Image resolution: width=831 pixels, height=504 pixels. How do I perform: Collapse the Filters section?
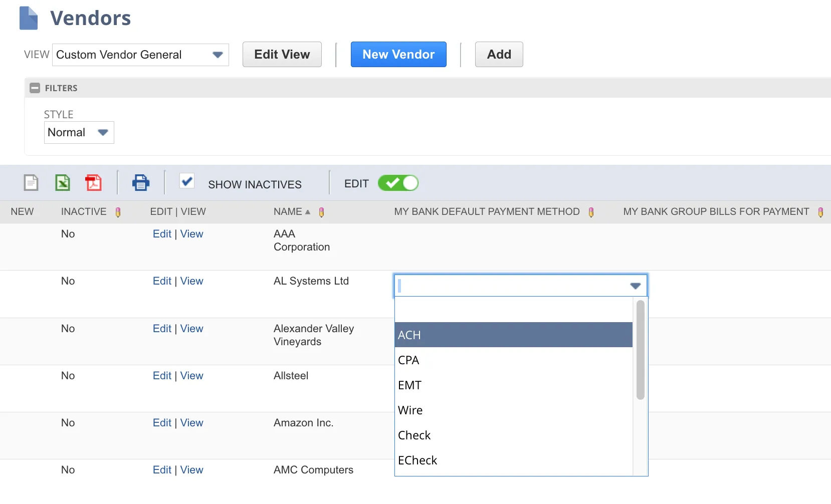coord(35,88)
